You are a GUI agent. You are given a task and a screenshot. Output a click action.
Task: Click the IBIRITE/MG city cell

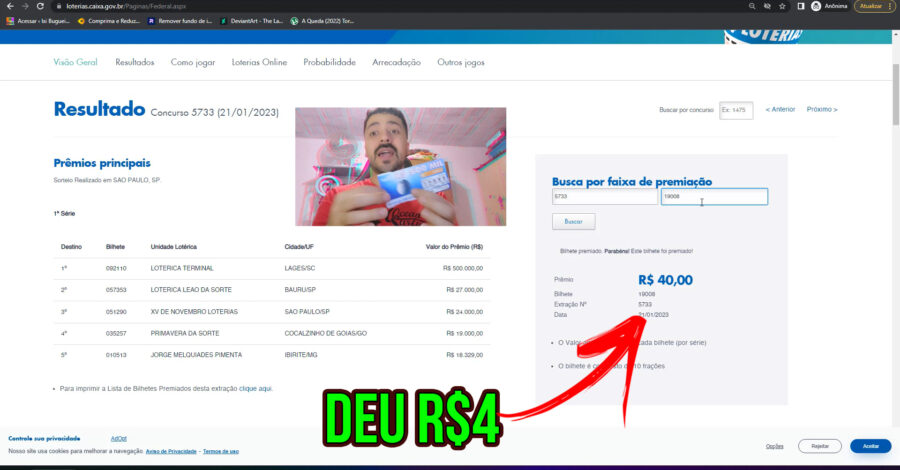point(301,355)
